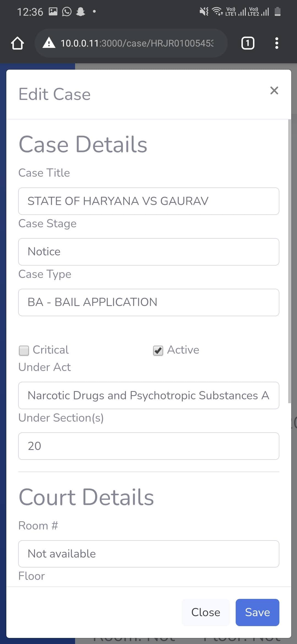297x644 pixels.
Task: Click the Save button
Action: click(x=257, y=612)
